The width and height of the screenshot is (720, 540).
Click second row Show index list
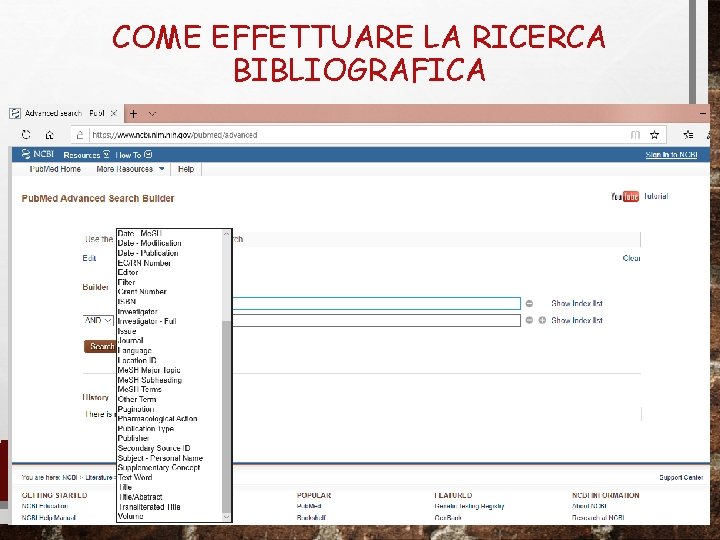(x=577, y=320)
